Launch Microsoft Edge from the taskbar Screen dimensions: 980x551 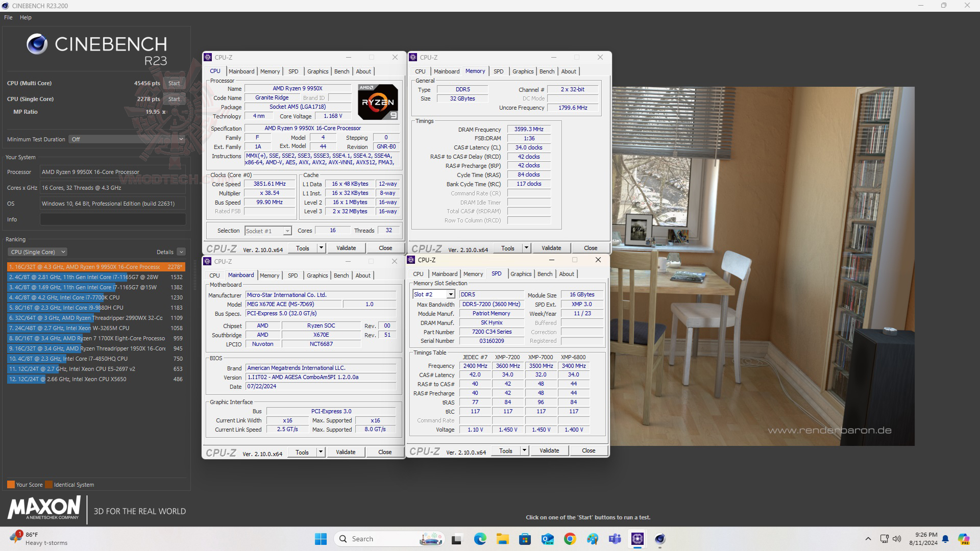point(480,539)
